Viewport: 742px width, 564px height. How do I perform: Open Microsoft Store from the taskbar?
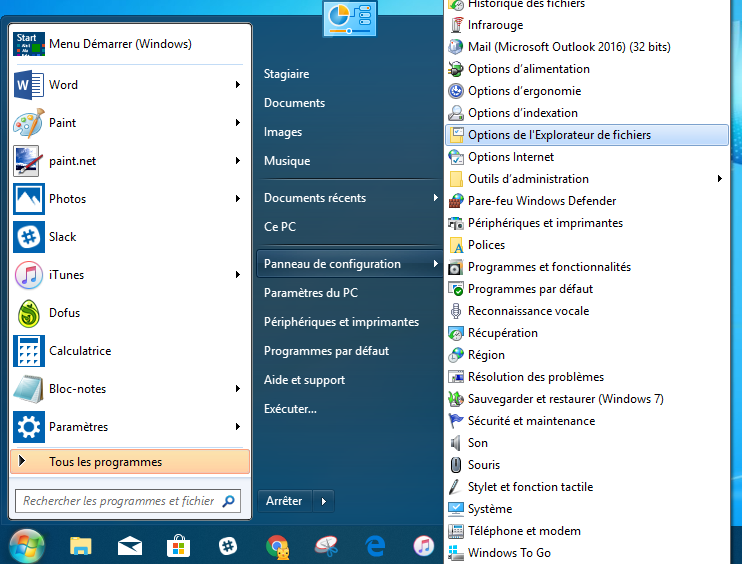coord(178,546)
